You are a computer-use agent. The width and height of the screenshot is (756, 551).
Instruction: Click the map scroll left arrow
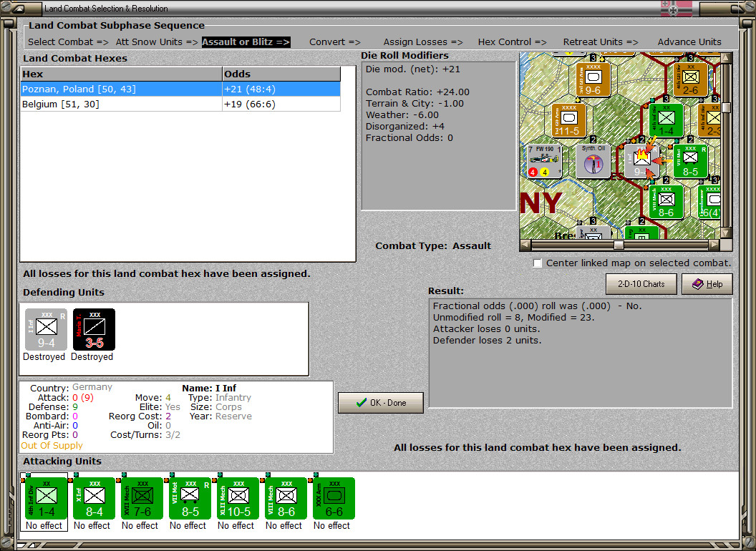525,245
